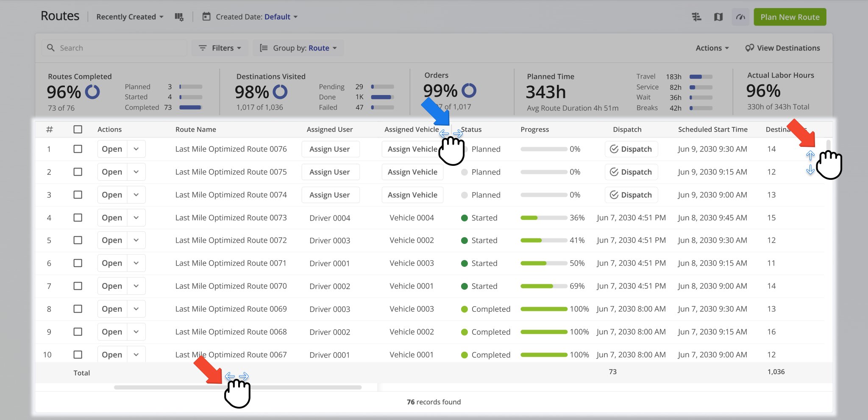The image size is (868, 420).
Task: Open the Group by: Route dropdown
Action: click(x=298, y=48)
